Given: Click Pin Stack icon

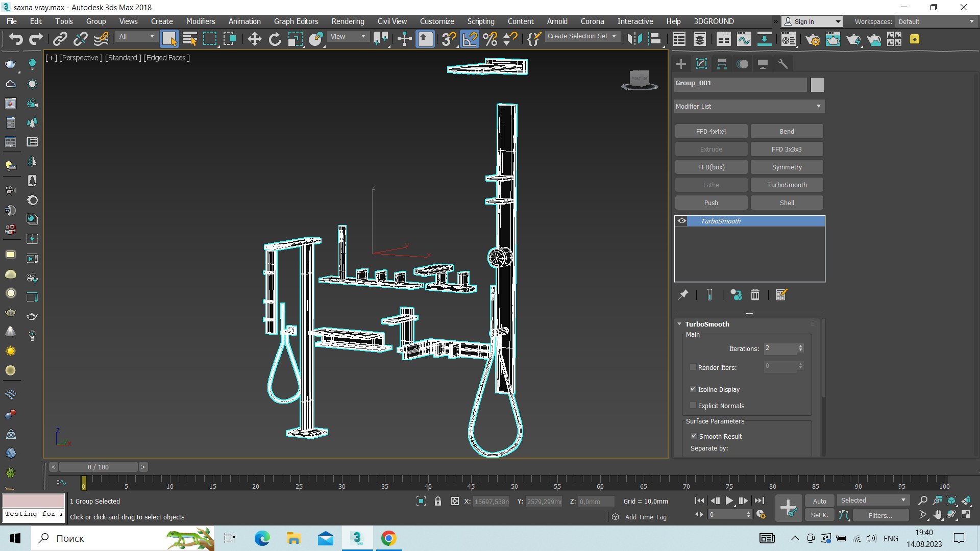Looking at the screenshot, I should coord(683,294).
